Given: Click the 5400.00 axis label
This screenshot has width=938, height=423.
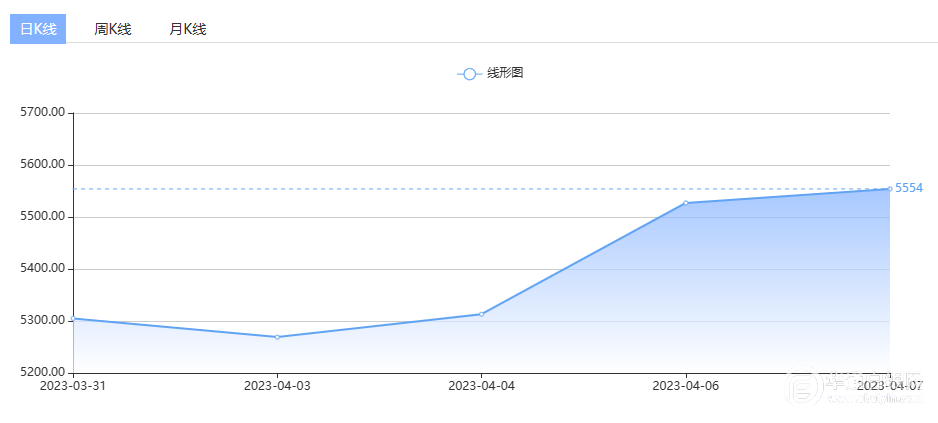Looking at the screenshot, I should (42, 269).
